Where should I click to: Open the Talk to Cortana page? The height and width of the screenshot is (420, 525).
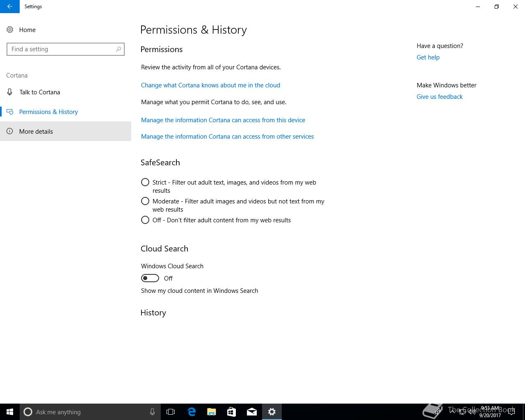click(x=66, y=92)
